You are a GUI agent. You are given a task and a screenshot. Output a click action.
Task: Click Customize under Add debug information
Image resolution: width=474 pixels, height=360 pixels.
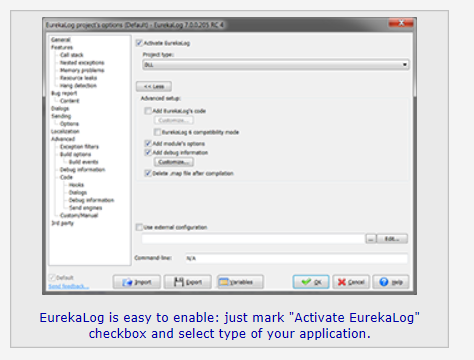pyautogui.click(x=173, y=162)
